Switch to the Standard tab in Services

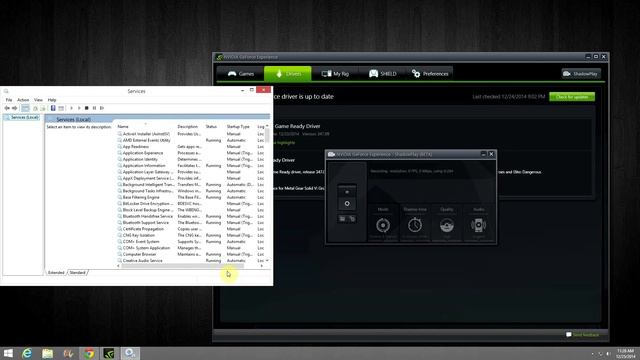77,272
